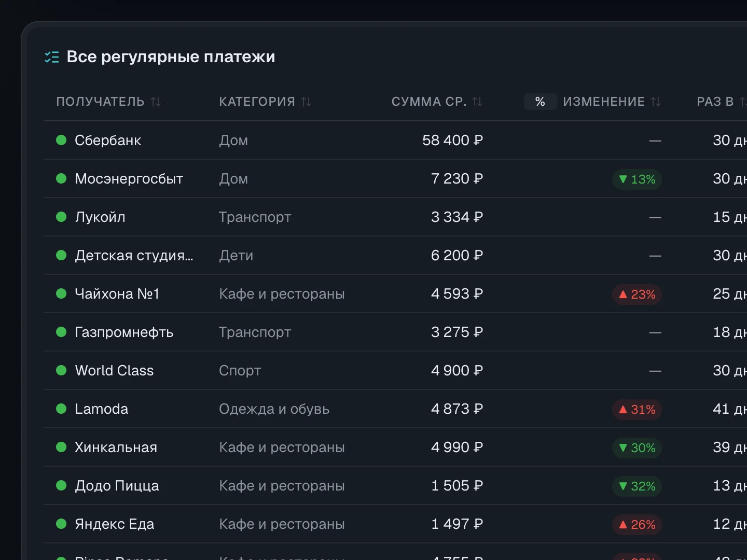Click the 3 275 ₽ amount
Image resolution: width=747 pixels, height=560 pixels.
tap(457, 332)
